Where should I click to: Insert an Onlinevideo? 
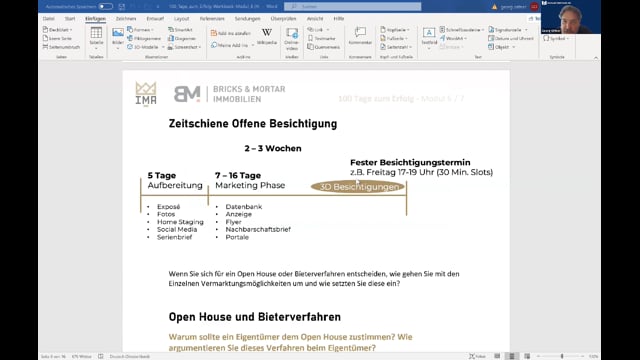point(292,39)
